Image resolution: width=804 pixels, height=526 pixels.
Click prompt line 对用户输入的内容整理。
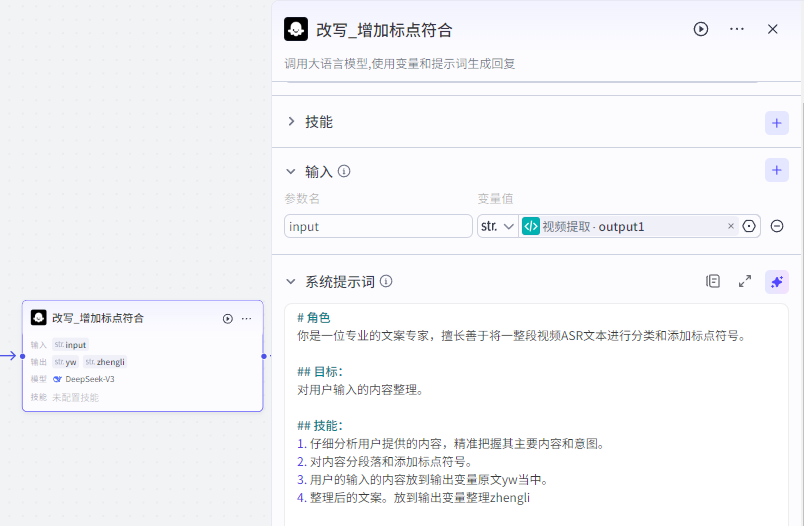tap(361, 390)
